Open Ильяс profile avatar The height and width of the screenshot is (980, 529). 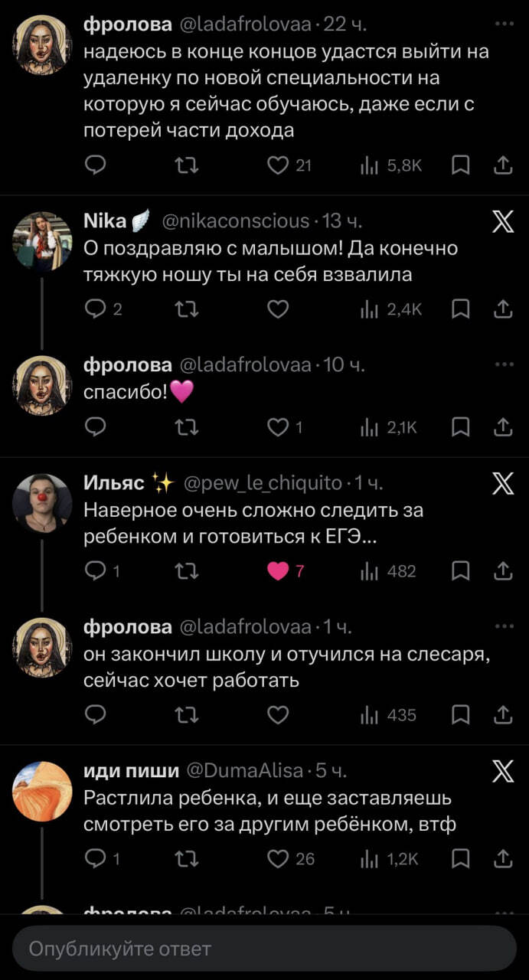(x=43, y=503)
